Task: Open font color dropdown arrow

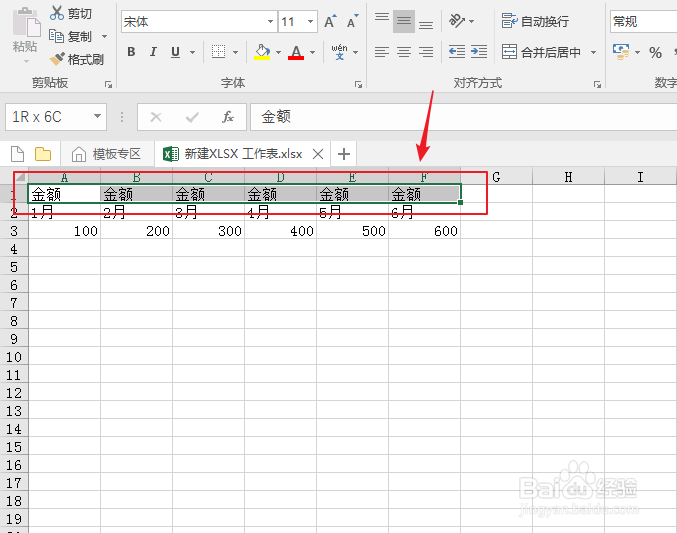Action: (x=313, y=52)
